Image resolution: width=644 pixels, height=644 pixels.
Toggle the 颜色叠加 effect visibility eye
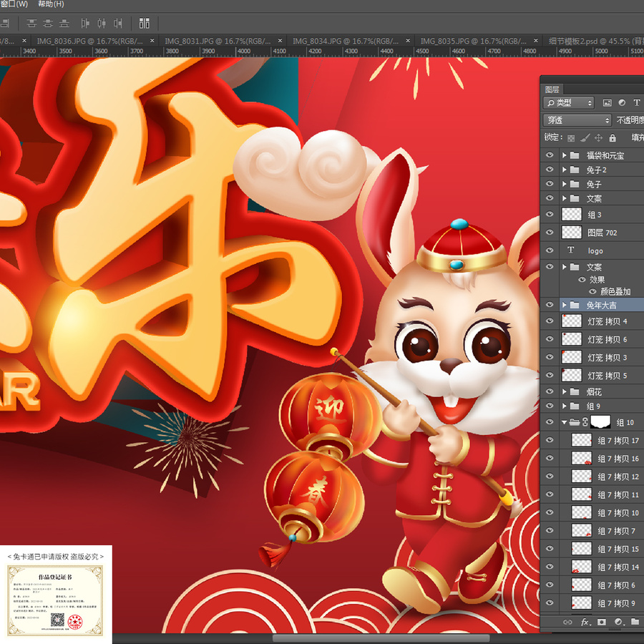coord(592,292)
